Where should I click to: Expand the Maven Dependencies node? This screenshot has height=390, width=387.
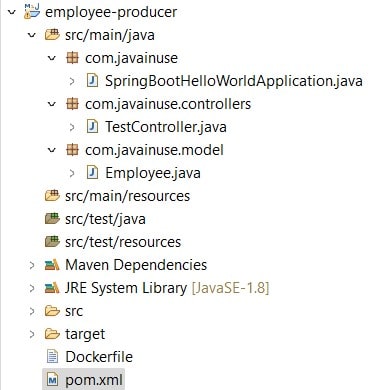coord(32,265)
